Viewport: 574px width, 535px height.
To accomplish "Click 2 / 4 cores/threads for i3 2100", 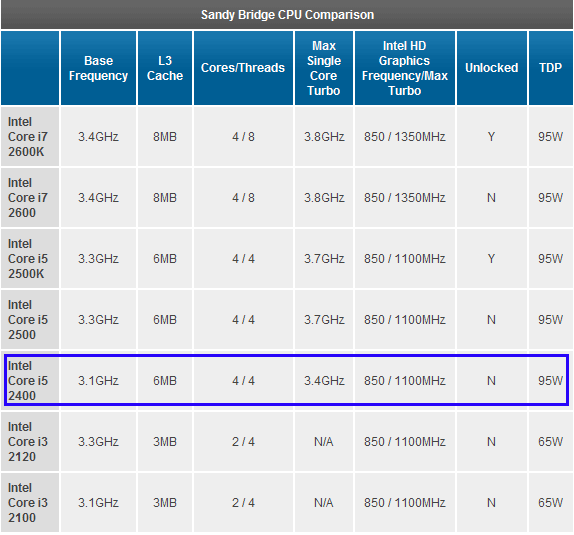I will point(243,503).
